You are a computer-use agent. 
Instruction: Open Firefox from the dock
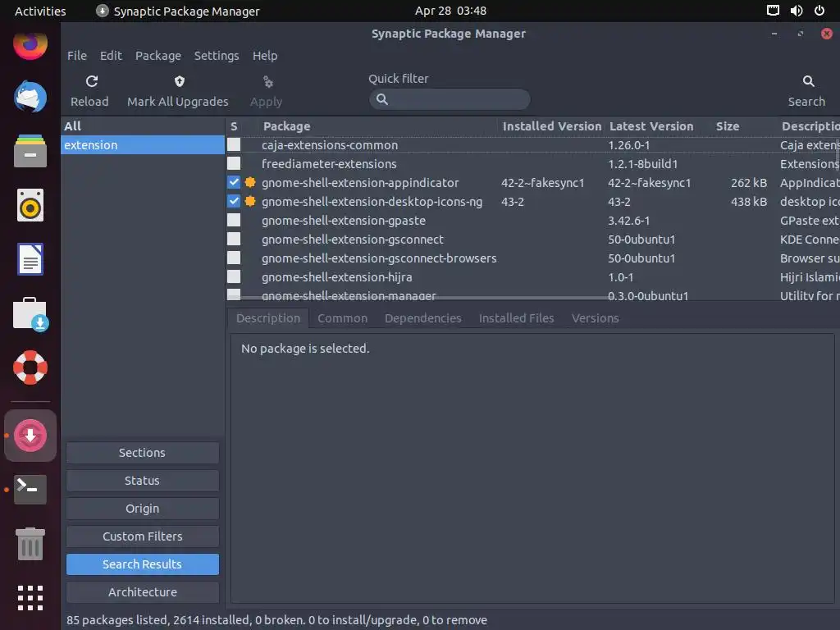30,45
